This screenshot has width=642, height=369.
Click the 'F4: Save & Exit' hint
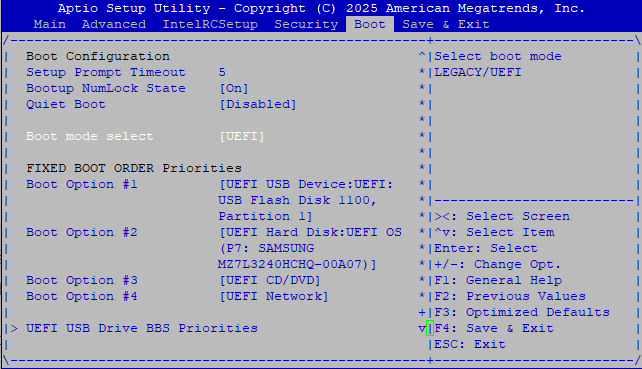494,328
